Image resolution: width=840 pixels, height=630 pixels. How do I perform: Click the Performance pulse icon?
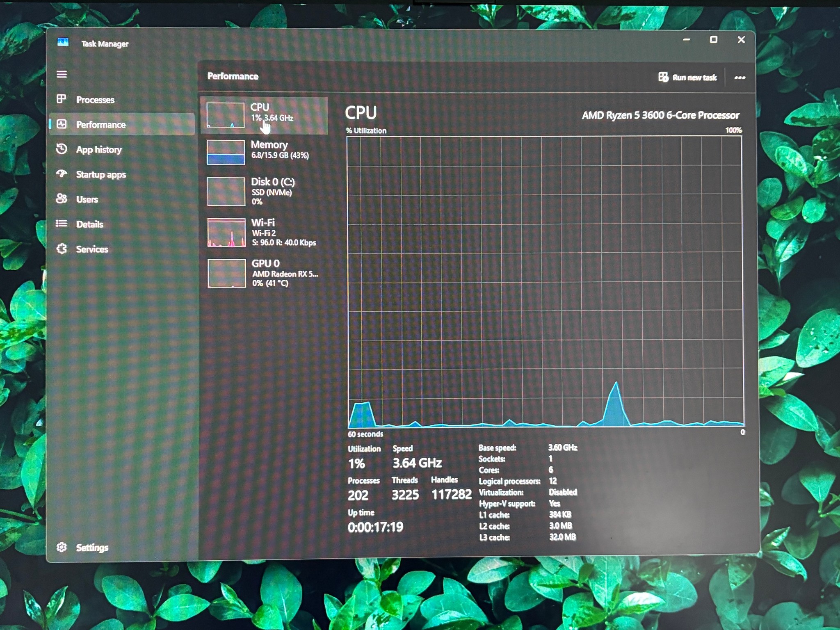[x=62, y=124]
